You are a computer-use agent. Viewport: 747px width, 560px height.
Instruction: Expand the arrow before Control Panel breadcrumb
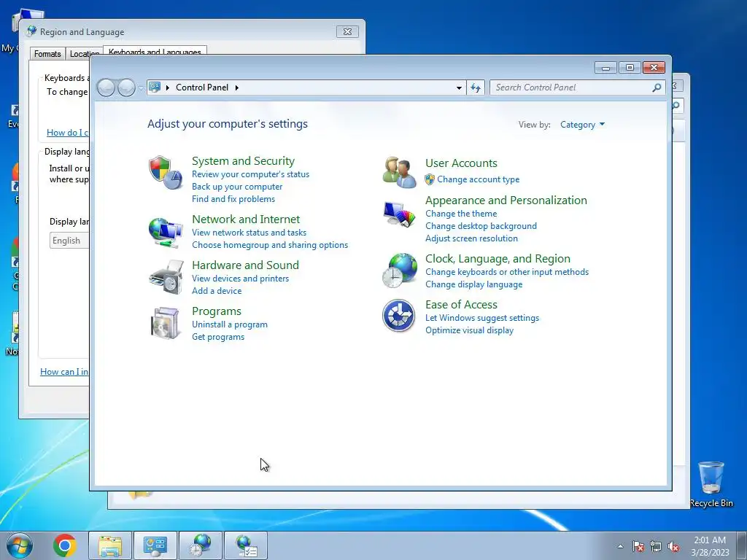(168, 87)
